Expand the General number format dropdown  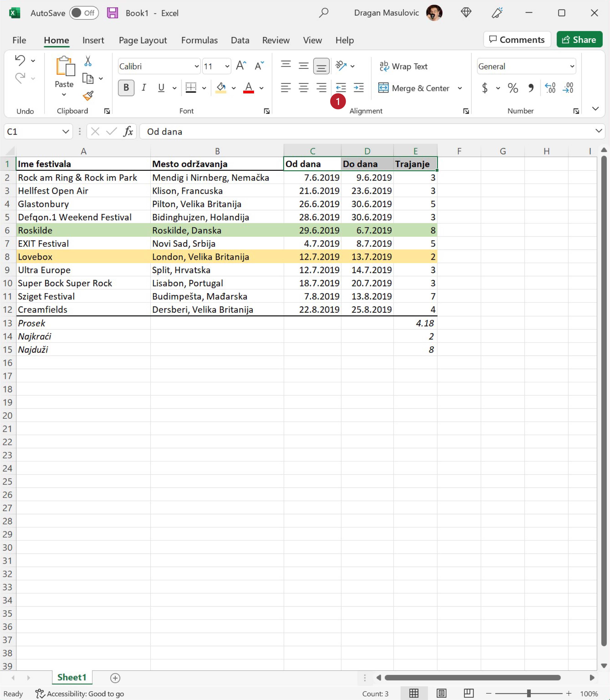tap(572, 66)
